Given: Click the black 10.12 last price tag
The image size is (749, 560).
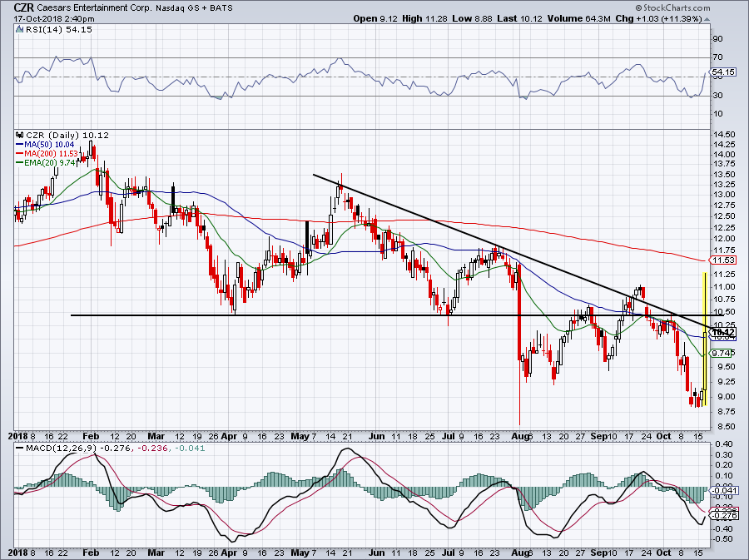Looking at the screenshot, I should pyautogui.click(x=723, y=332).
